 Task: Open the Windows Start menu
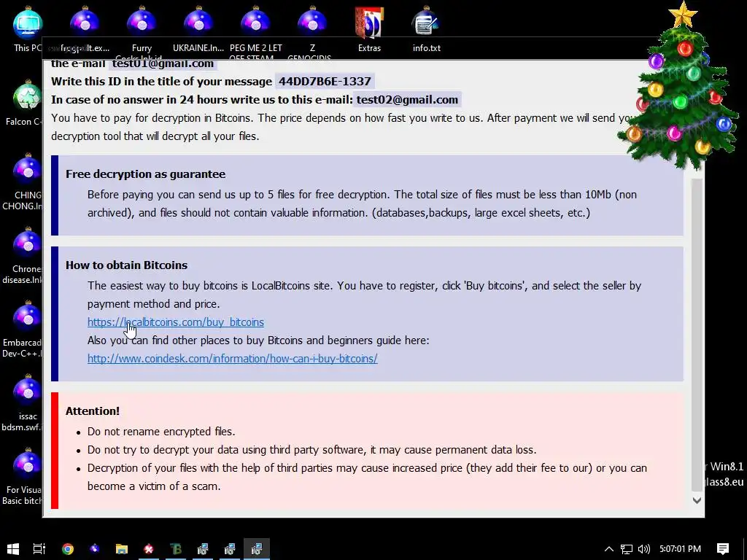point(13,549)
